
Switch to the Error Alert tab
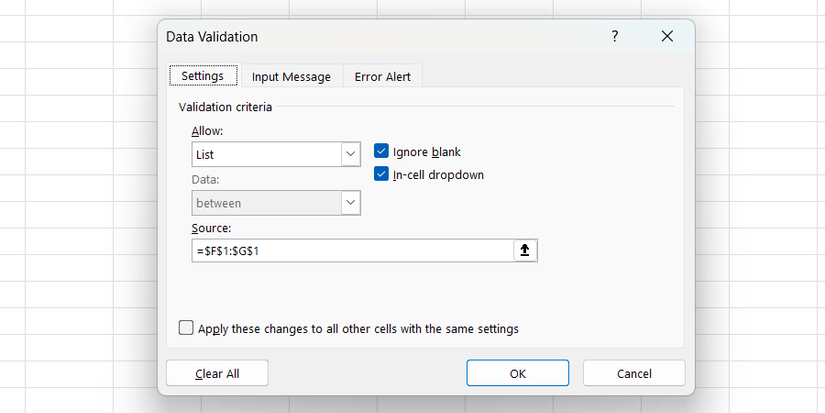(383, 76)
